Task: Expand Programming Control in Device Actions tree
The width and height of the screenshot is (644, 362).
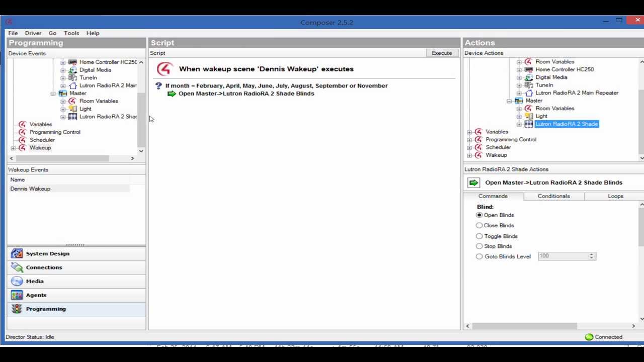Action: [x=469, y=140]
